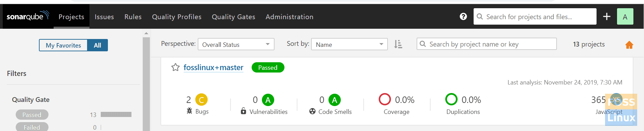Screen dimensions: 644x131
Task: Click the red coverage circle indicator
Action: pos(385,99)
